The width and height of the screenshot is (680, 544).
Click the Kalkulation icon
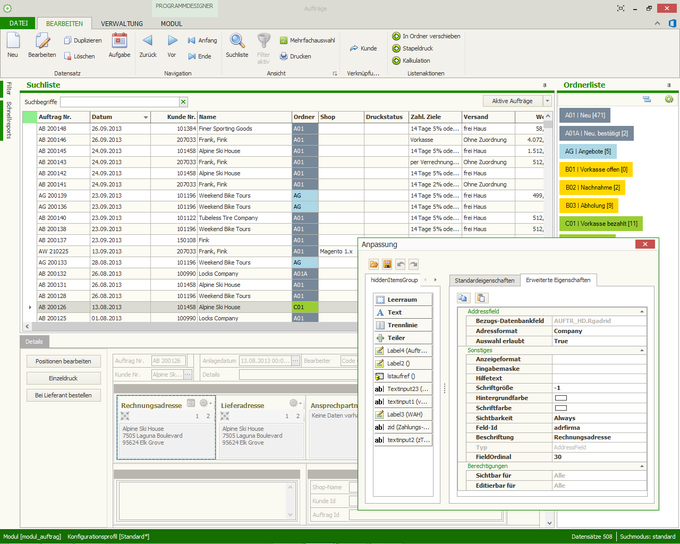tap(396, 61)
